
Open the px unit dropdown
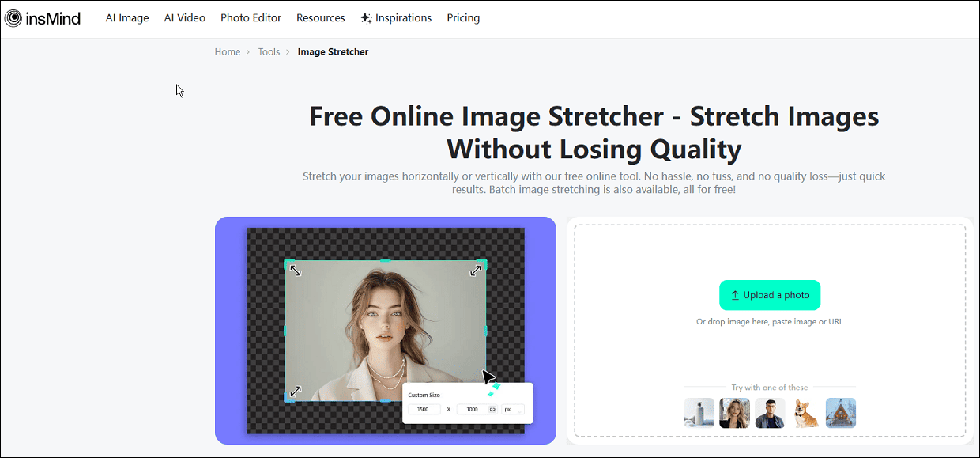point(513,409)
